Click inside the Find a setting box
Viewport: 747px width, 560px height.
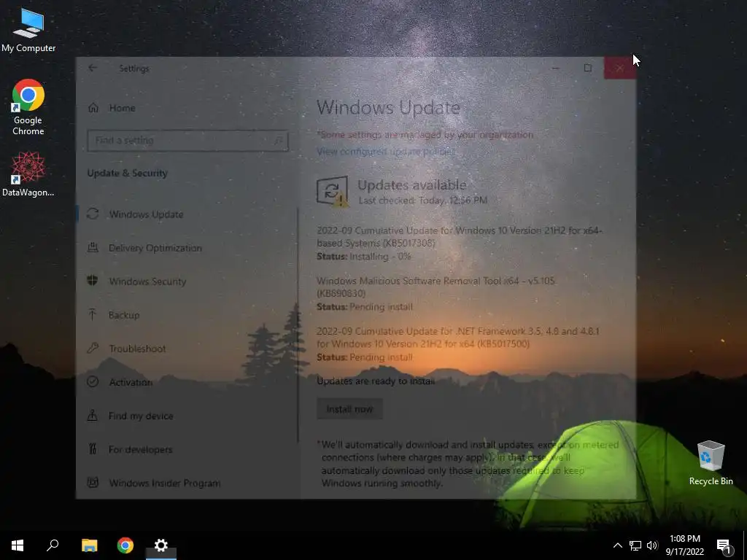(x=187, y=141)
